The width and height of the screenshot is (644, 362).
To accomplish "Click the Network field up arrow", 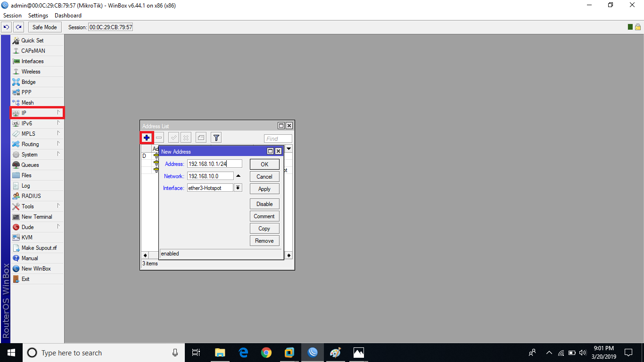I will (x=238, y=175).
